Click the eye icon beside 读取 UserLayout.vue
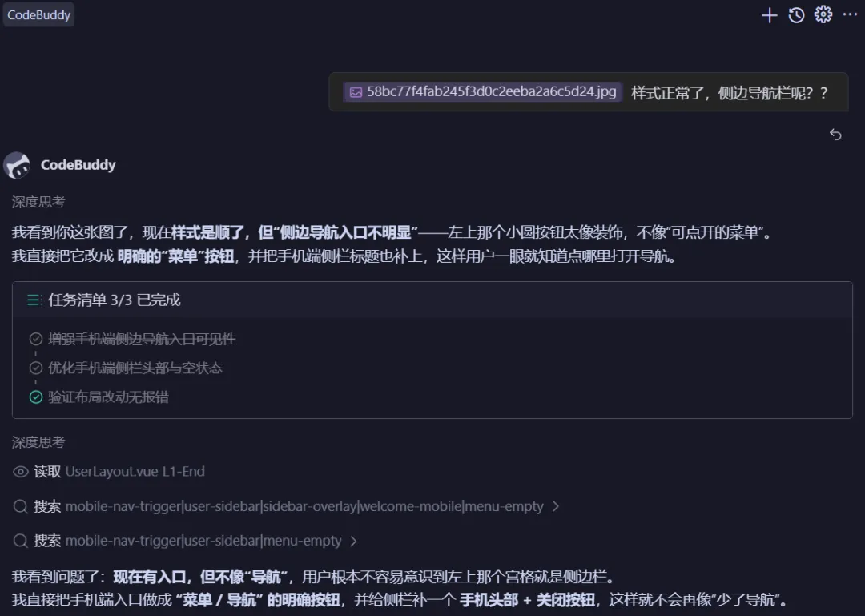The height and width of the screenshot is (616, 865). click(x=20, y=471)
